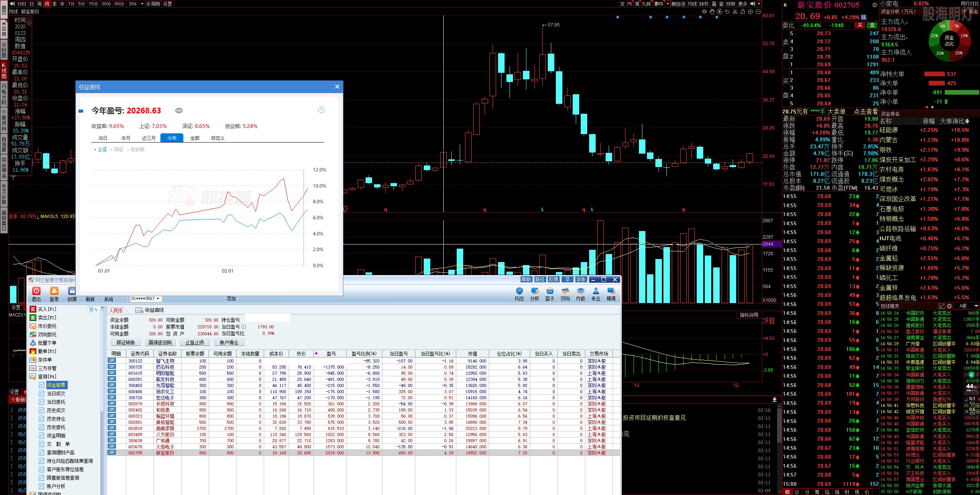Toggle 简 compact sidebar switch
Viewport: 980px width, 495px height.
[93, 310]
